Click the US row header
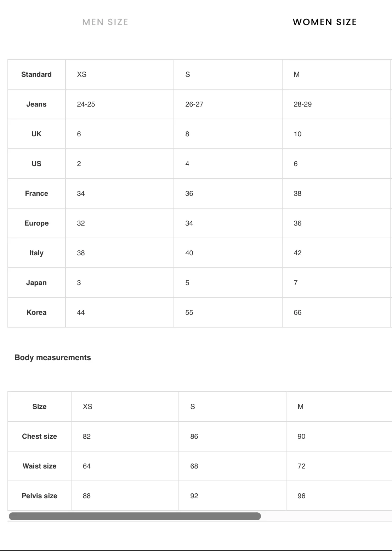Image resolution: width=392 pixels, height=551 pixels. click(x=36, y=164)
